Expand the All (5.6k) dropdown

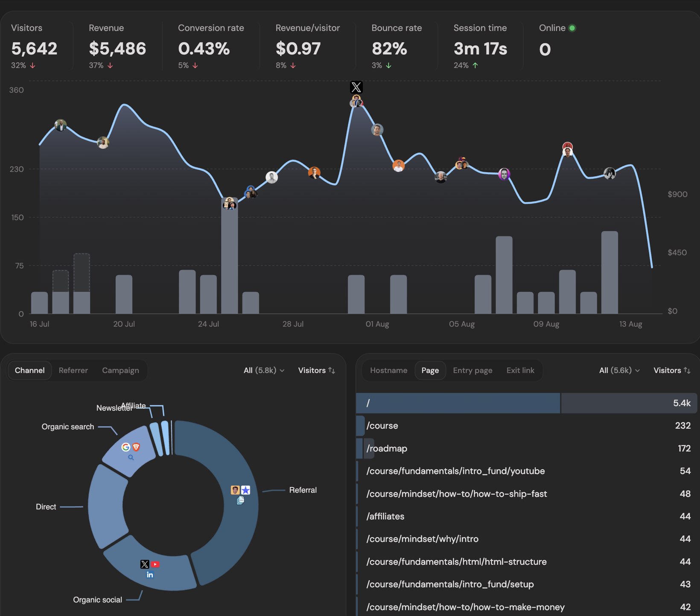(x=619, y=370)
